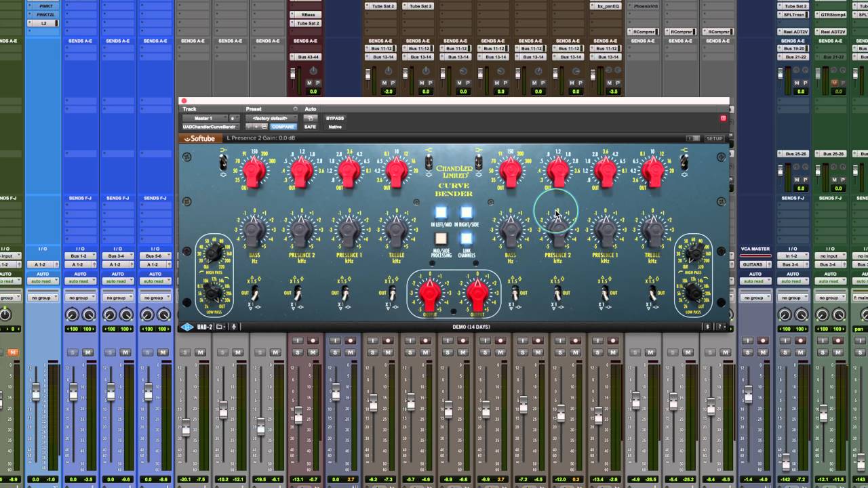Toggle MID/SIDE PROCESSING button
Screen dimensions: 868x488
point(441,239)
